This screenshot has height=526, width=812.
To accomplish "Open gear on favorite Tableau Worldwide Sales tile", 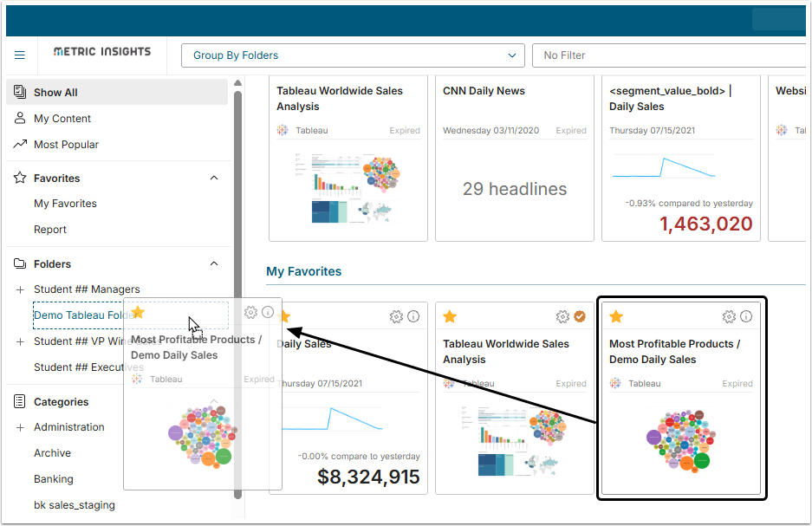I will pos(563,317).
